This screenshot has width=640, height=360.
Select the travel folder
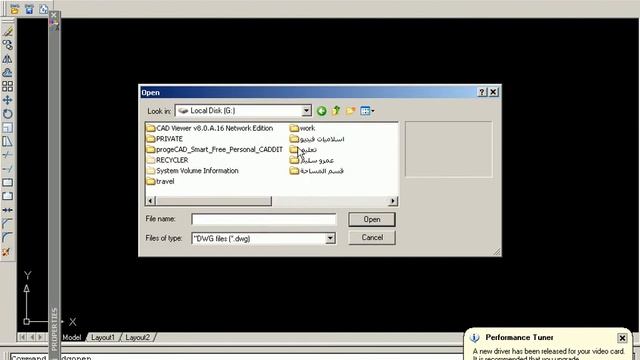tap(160, 181)
